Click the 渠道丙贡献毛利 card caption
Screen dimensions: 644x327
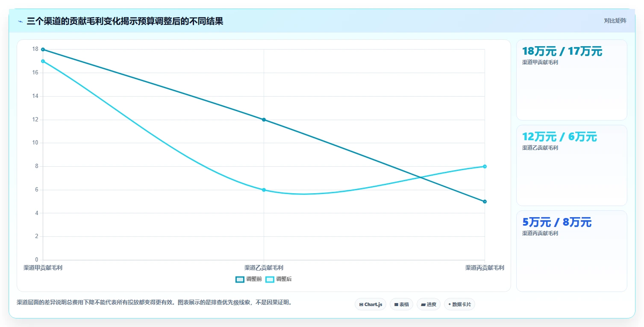[540, 233]
